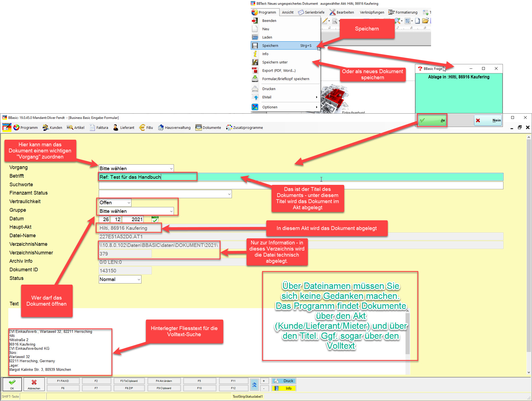The width and height of the screenshot is (532, 401).
Task: Open the Dokumente menu in BBasic
Action: pyautogui.click(x=208, y=127)
